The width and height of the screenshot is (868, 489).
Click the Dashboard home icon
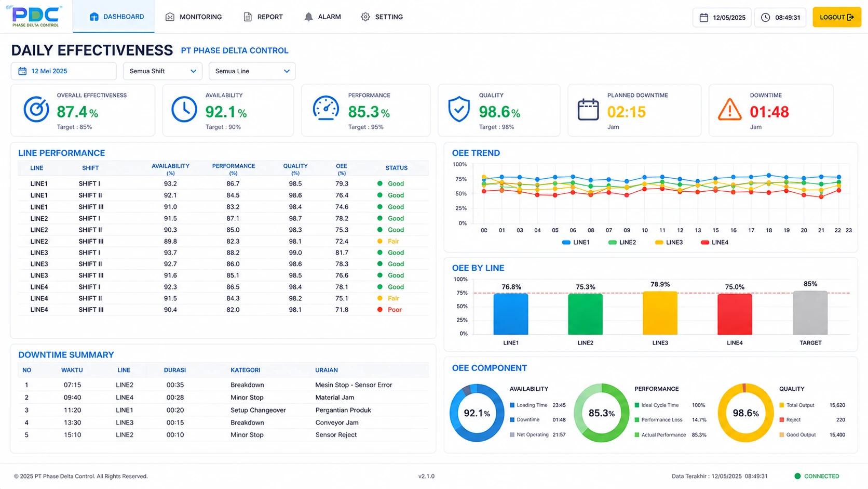pyautogui.click(x=94, y=17)
